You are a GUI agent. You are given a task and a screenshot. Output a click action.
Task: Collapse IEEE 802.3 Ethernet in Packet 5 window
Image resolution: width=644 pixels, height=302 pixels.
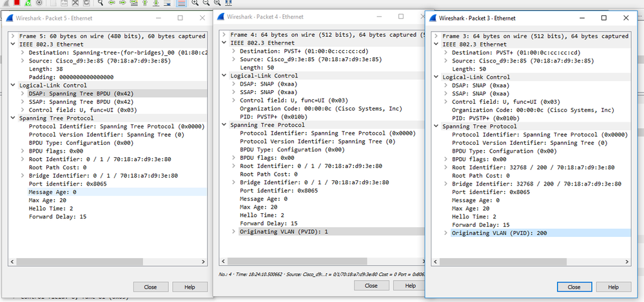coord(13,44)
